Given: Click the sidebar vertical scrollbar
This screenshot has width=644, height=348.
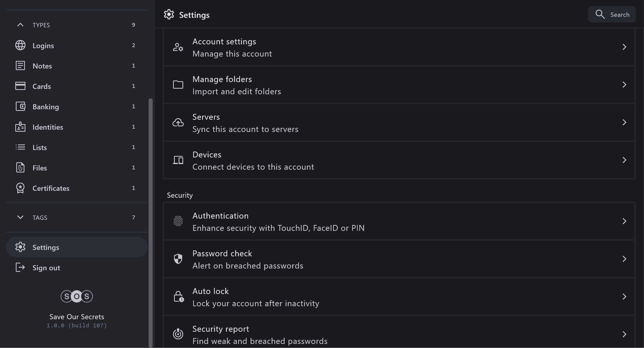Looking at the screenshot, I should click(x=150, y=222).
